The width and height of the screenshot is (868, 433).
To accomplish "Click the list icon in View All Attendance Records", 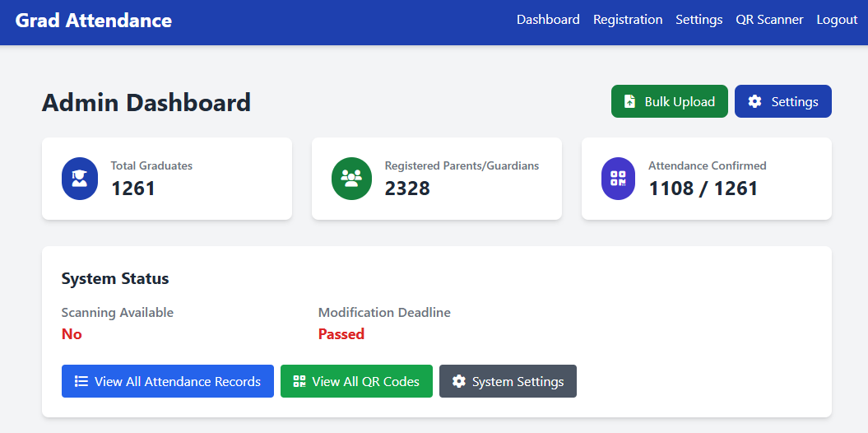I will tap(81, 381).
